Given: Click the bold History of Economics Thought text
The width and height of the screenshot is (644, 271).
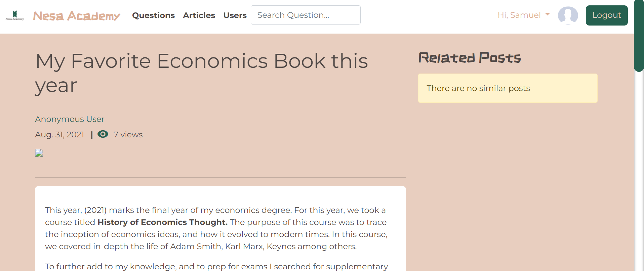Looking at the screenshot, I should pos(162,222).
